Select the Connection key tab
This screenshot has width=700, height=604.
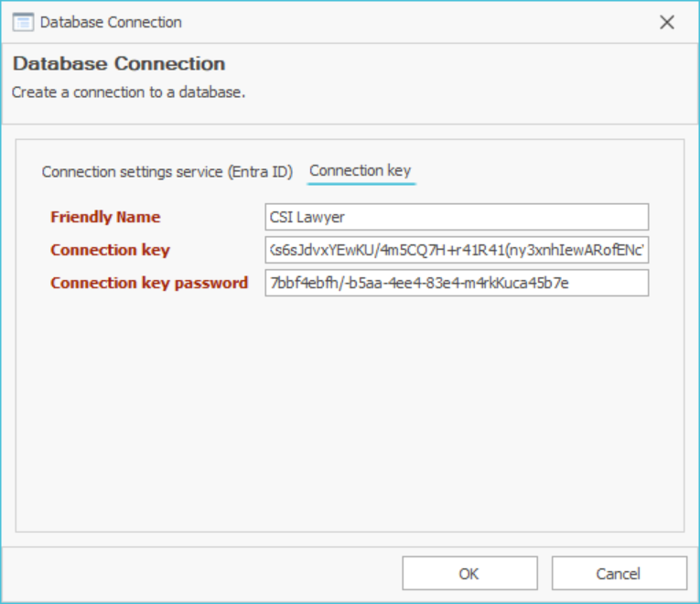point(361,170)
